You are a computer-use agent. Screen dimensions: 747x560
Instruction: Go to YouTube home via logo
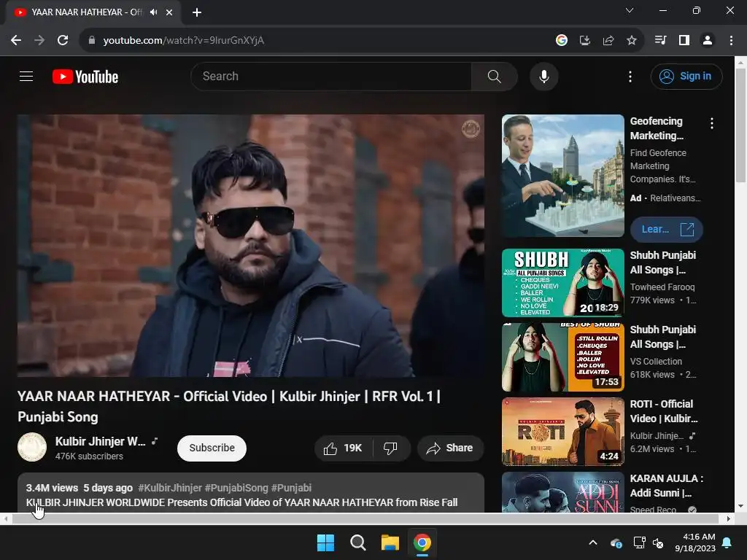click(x=85, y=77)
